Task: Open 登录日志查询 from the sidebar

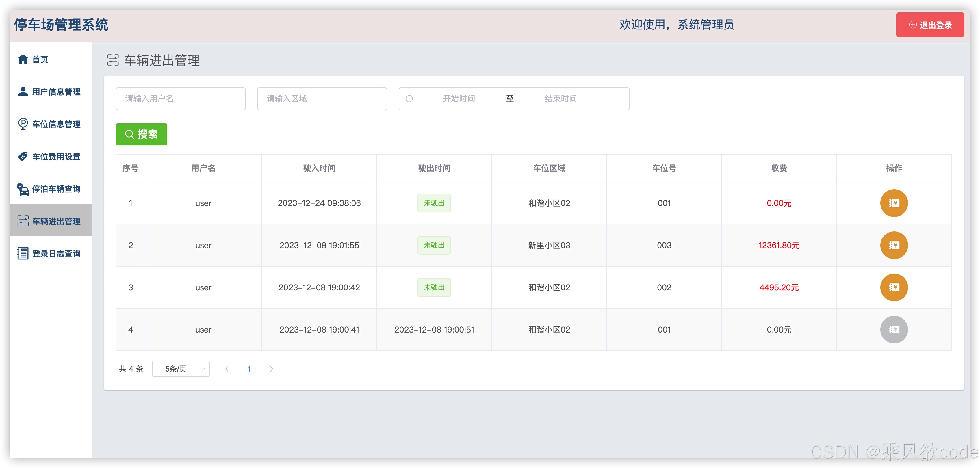Action: tap(56, 253)
